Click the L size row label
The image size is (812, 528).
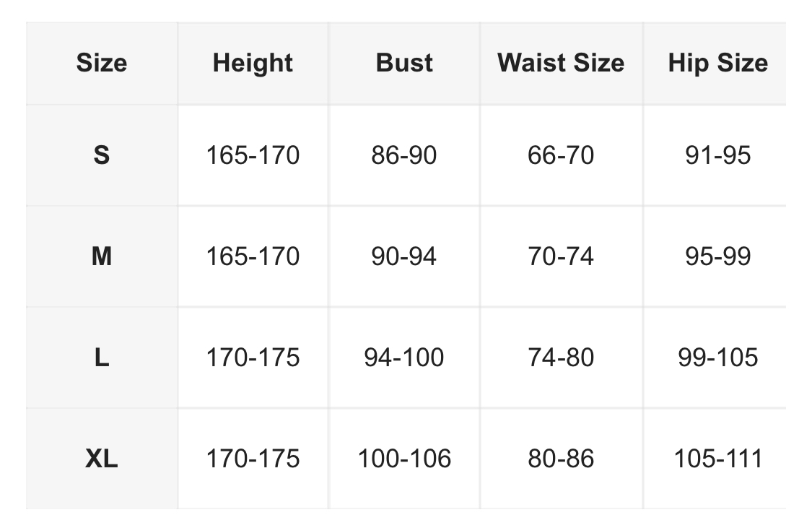coord(102,357)
